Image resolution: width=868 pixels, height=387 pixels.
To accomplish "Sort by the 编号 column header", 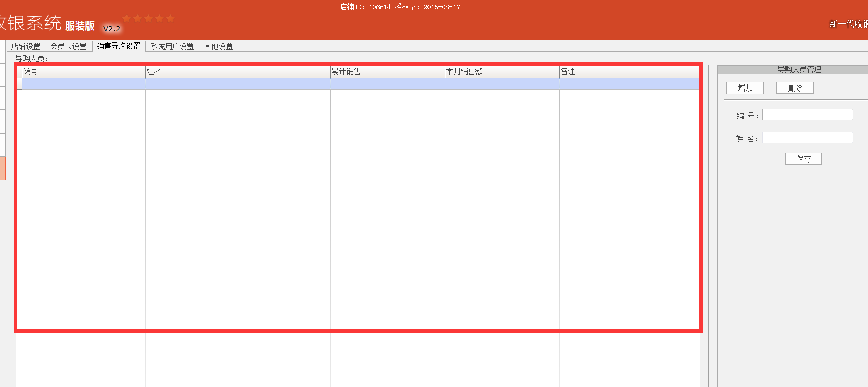I will pos(83,72).
